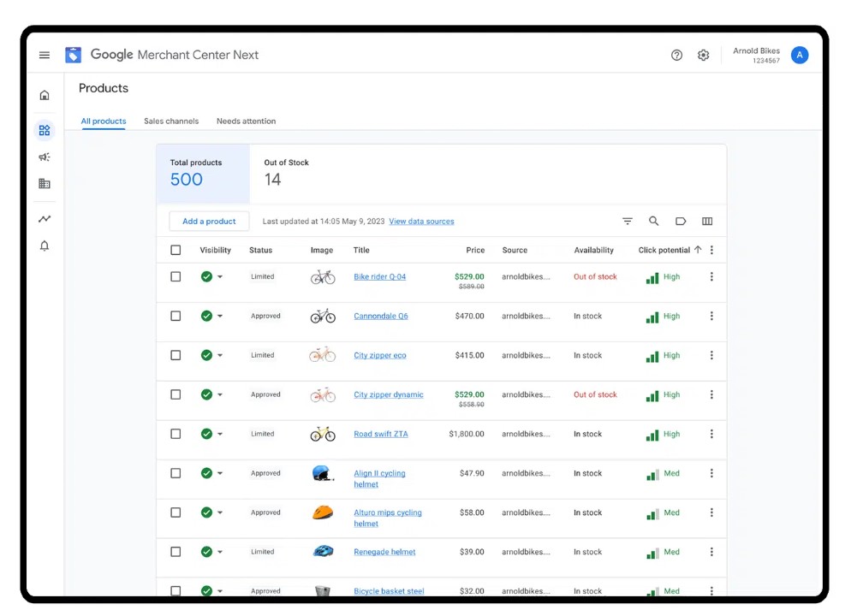845x616 pixels.
Task: Click the columns layout icon above table
Action: tap(707, 222)
